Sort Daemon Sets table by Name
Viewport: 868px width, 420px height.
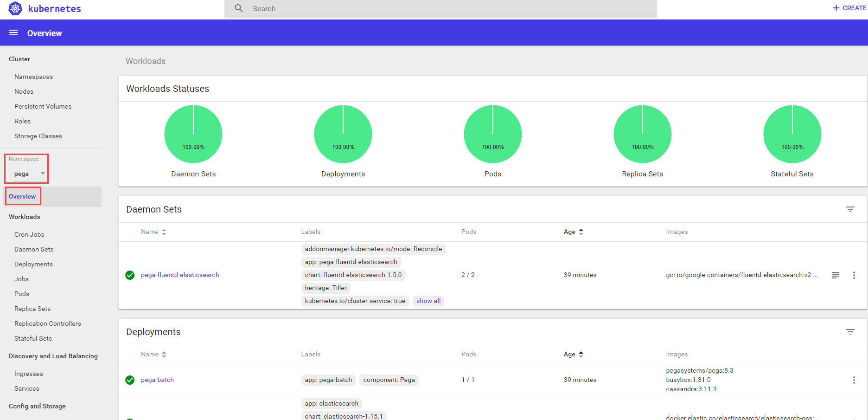click(x=153, y=232)
